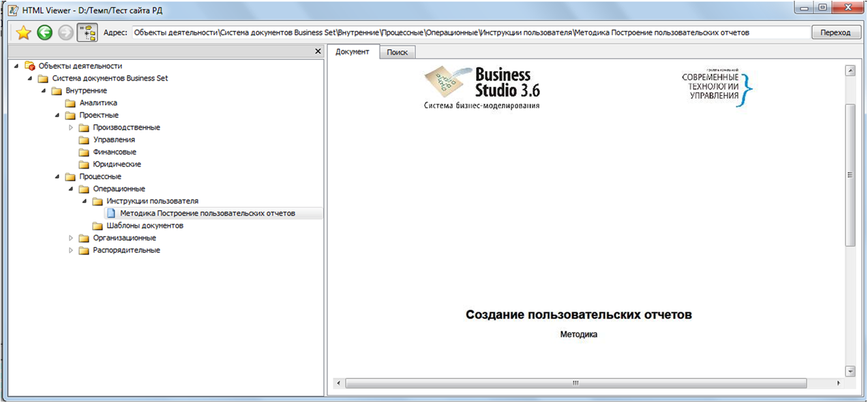Screen dimensions: 868x403
Task: Click the Favorites star icon
Action: [23, 33]
